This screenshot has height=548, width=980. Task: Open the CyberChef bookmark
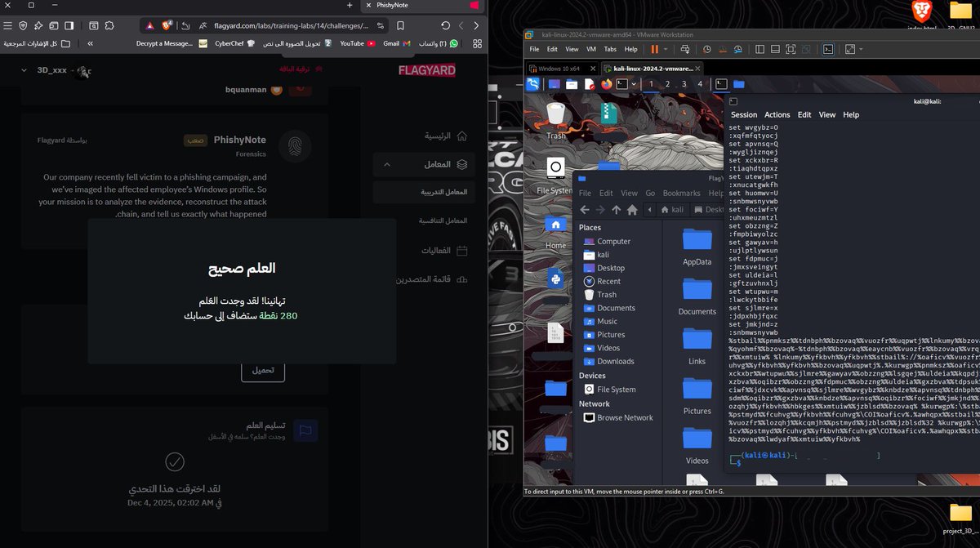point(235,43)
